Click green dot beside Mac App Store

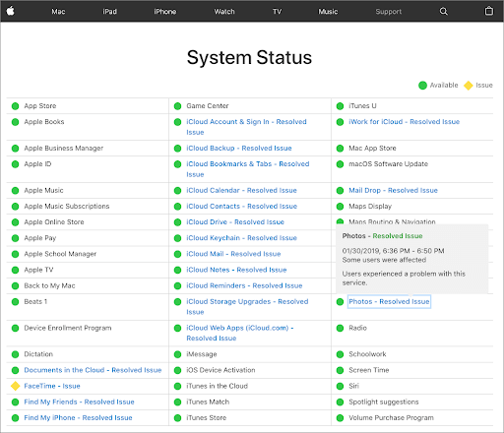coord(340,149)
